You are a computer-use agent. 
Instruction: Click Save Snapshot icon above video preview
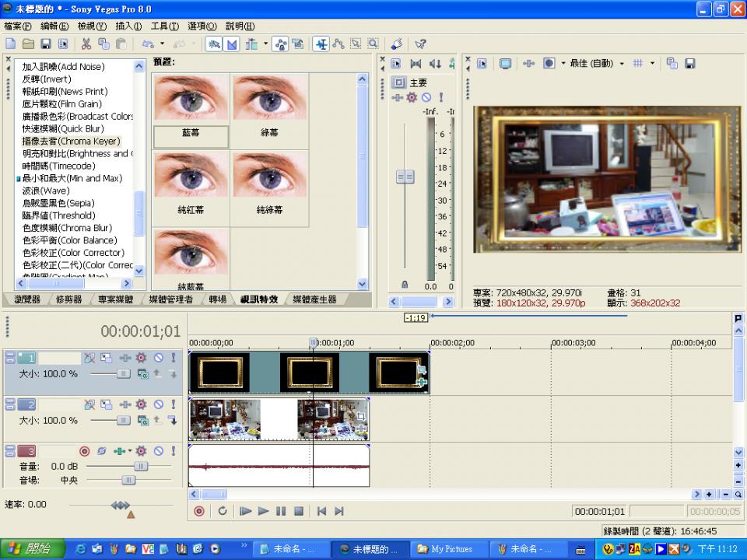click(x=690, y=64)
